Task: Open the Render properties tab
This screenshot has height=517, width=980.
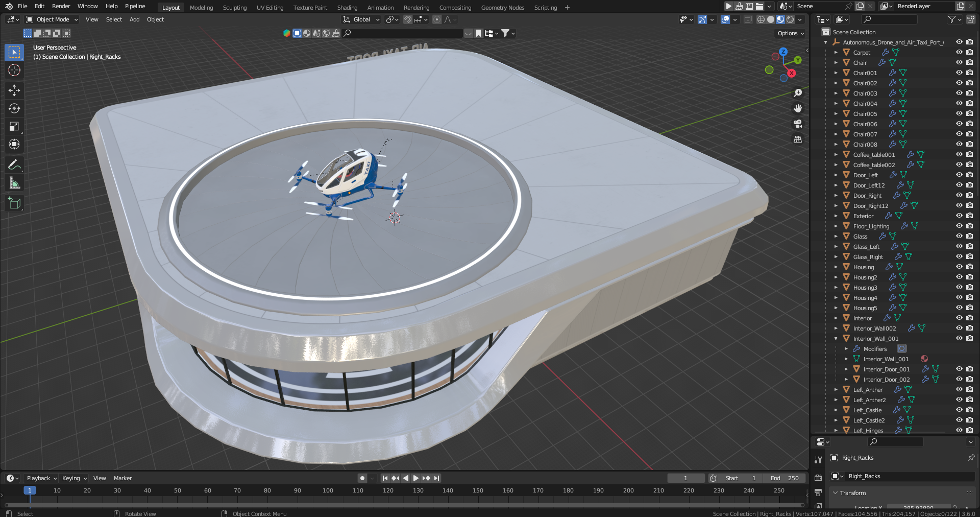Action: click(818, 478)
